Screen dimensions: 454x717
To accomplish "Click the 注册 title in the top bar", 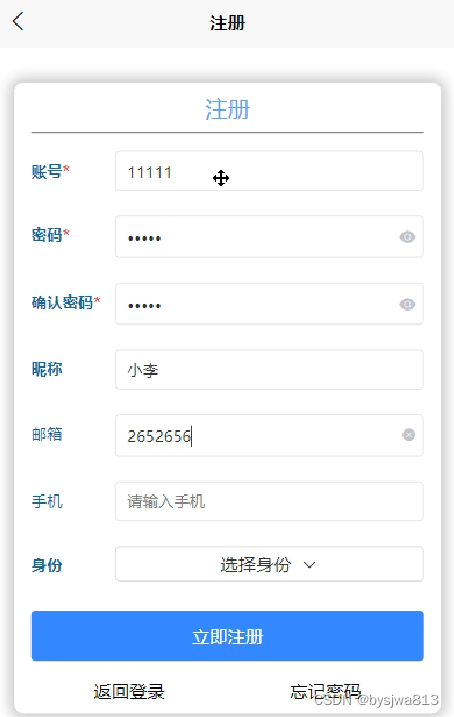I will [x=227, y=22].
